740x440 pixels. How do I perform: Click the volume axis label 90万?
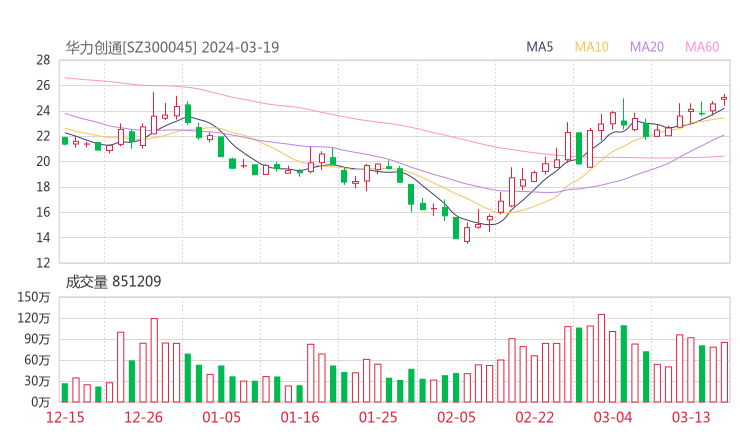37,339
